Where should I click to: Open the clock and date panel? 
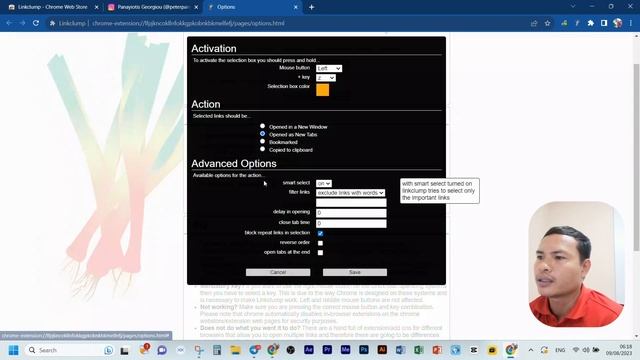pos(619,350)
